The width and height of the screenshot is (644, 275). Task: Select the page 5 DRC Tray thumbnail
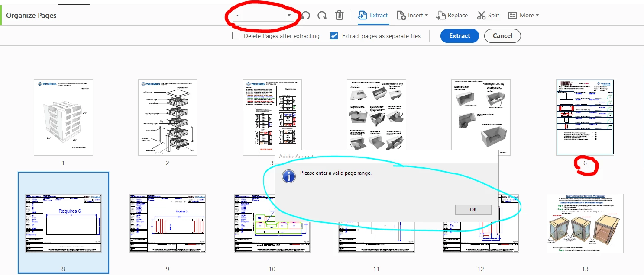[481, 117]
